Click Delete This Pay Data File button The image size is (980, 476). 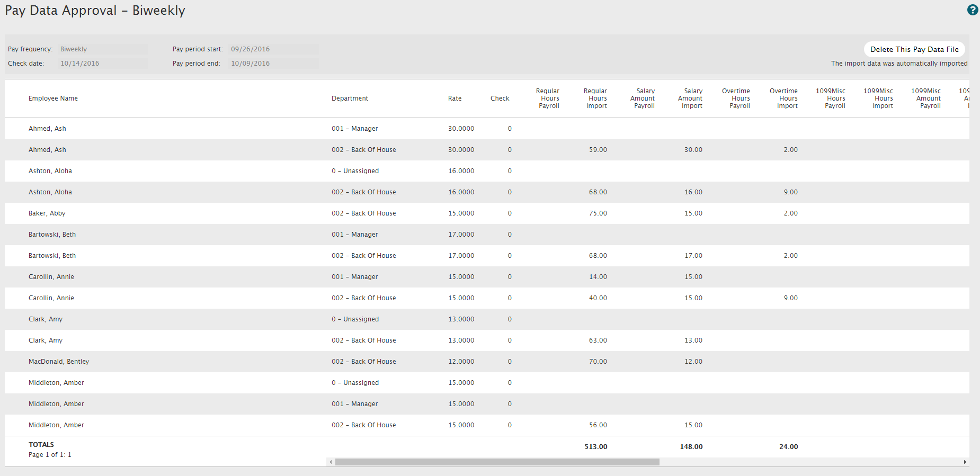coord(914,49)
